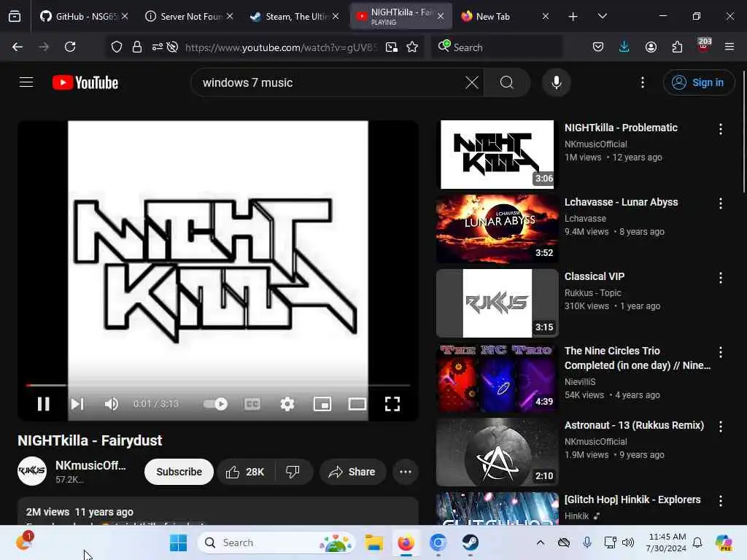Subscribe to NKmusicOfficial channel
Image resolution: width=747 pixels, height=560 pixels.
tap(179, 472)
